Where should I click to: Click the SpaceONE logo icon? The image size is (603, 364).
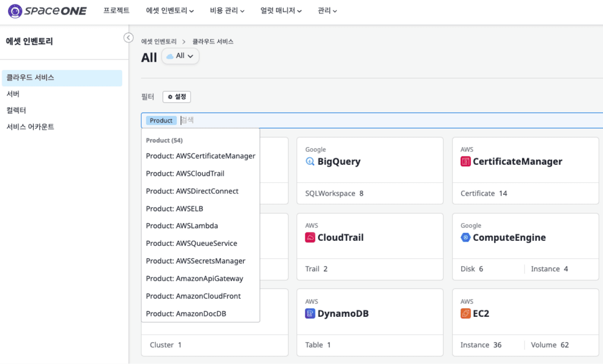click(15, 11)
